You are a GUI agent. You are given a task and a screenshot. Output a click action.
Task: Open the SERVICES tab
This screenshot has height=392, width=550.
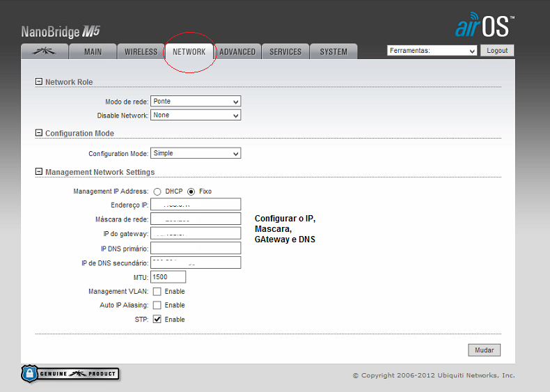[285, 52]
